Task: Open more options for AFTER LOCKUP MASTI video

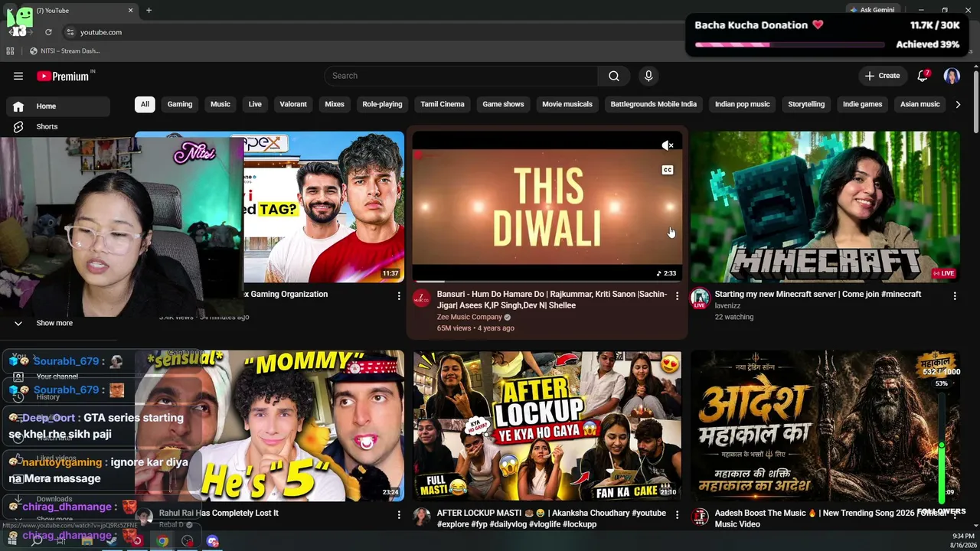Action: click(x=677, y=515)
